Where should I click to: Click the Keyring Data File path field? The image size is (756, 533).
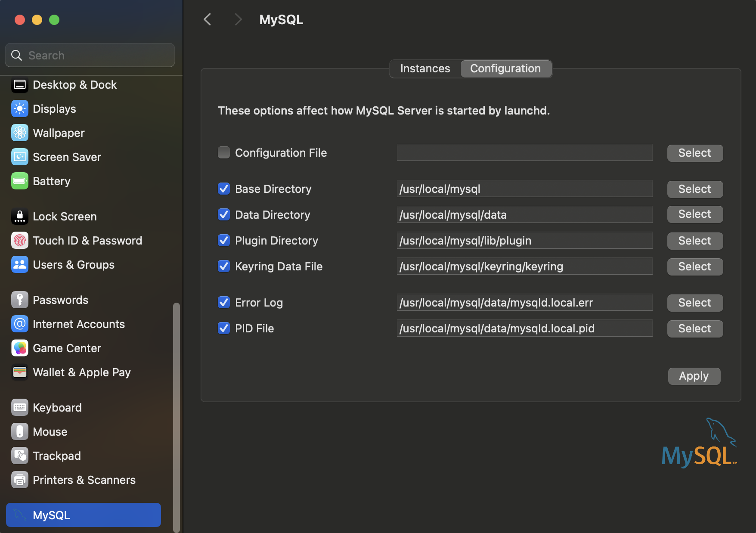click(x=524, y=266)
